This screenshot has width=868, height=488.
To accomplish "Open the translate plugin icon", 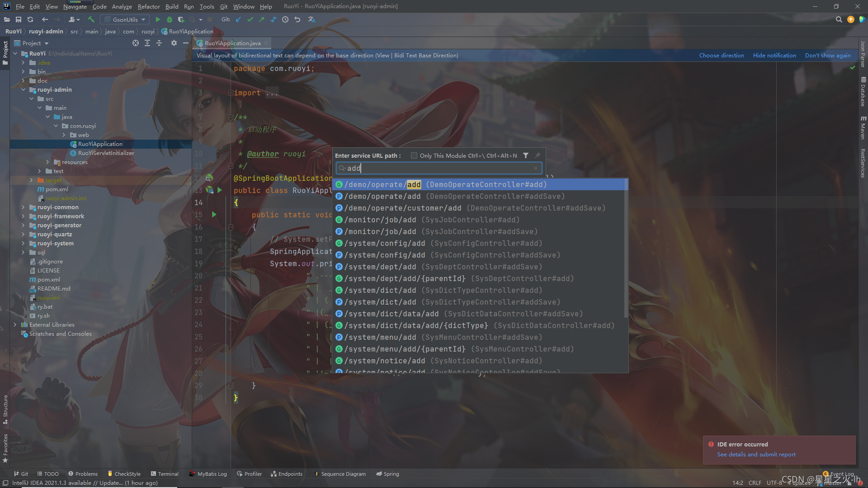I will [311, 19].
